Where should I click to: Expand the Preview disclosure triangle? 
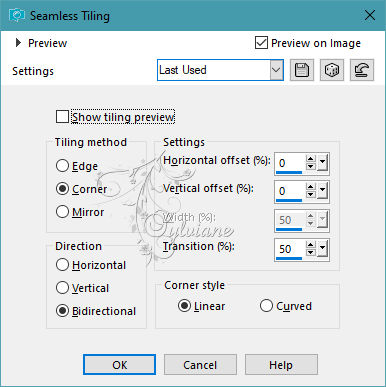pos(18,43)
